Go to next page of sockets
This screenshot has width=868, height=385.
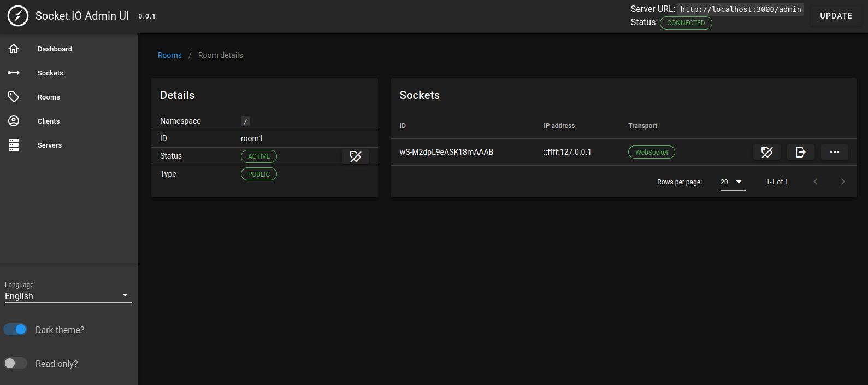point(842,182)
